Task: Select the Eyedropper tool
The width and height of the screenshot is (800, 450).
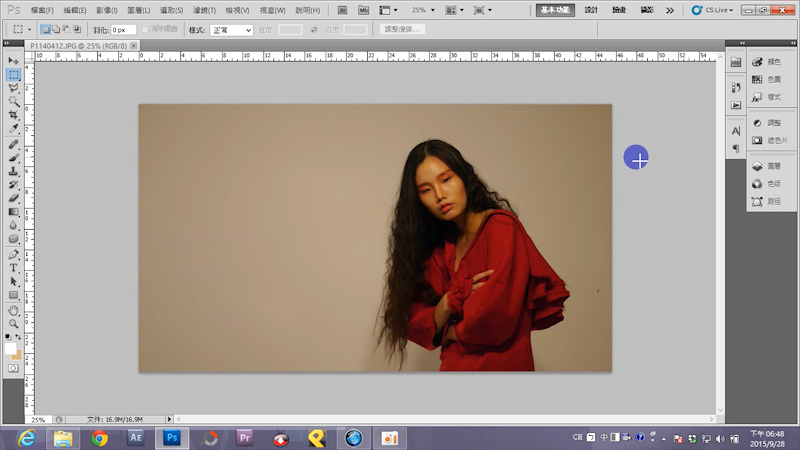Action: pos(13,128)
